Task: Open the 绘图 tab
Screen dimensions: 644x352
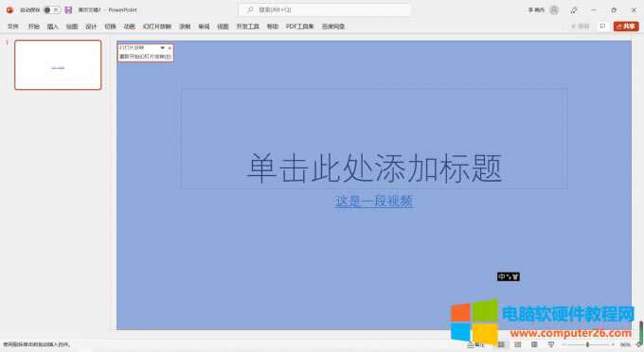Action: 72,26
